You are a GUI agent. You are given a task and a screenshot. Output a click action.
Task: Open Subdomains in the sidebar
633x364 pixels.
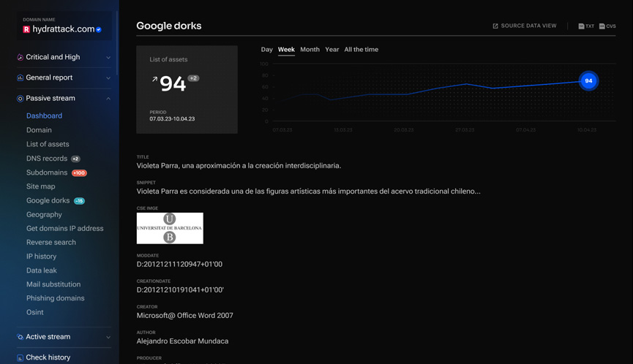tap(47, 172)
